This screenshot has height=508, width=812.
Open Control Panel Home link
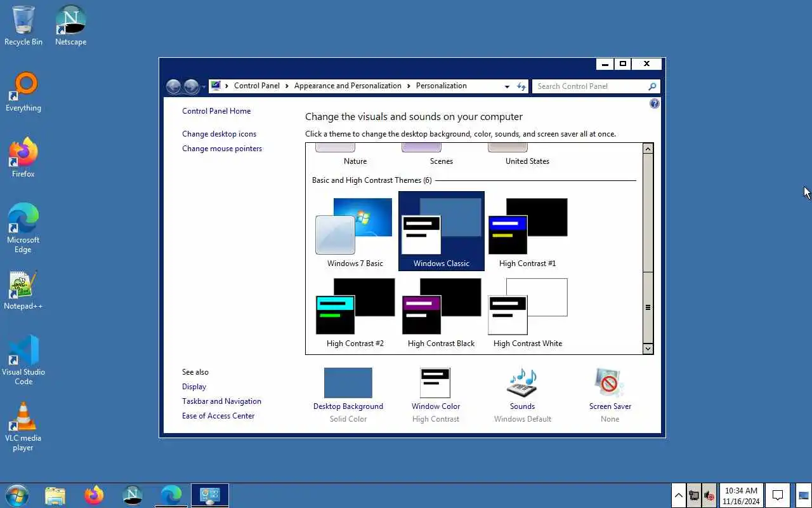point(216,111)
